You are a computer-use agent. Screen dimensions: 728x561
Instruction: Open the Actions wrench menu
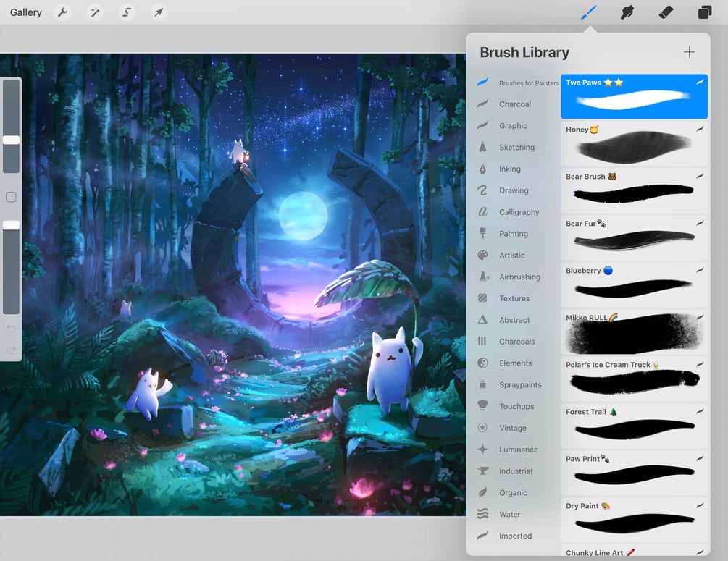[x=63, y=12]
